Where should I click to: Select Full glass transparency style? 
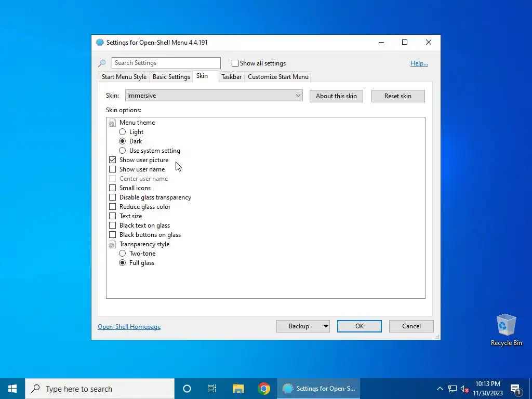pyautogui.click(x=122, y=263)
